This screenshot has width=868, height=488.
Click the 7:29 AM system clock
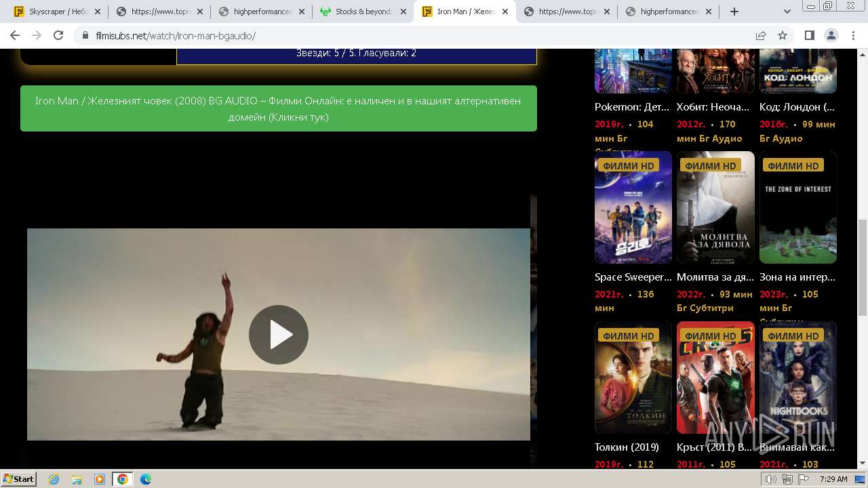tap(833, 479)
